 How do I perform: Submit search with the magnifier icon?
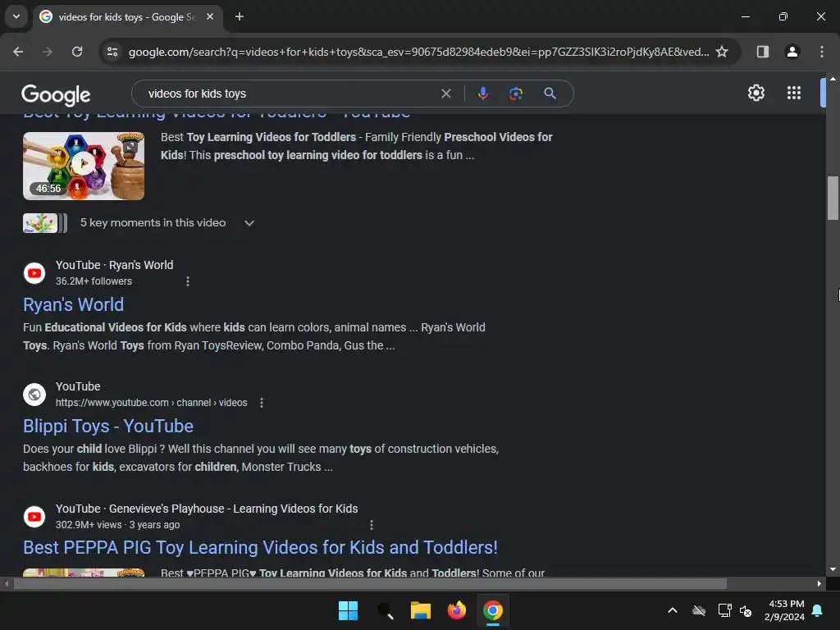(550, 94)
